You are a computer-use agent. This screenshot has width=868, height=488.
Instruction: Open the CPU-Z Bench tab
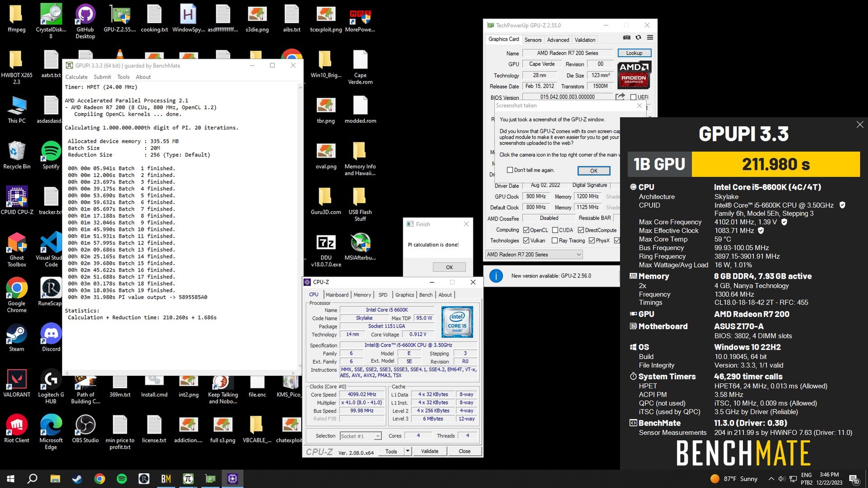pos(426,295)
